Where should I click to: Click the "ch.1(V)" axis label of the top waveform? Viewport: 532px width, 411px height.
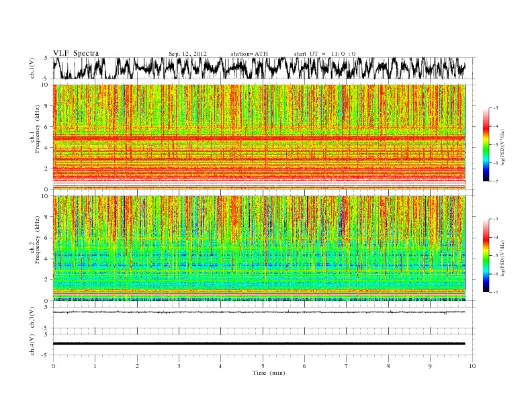32,68
